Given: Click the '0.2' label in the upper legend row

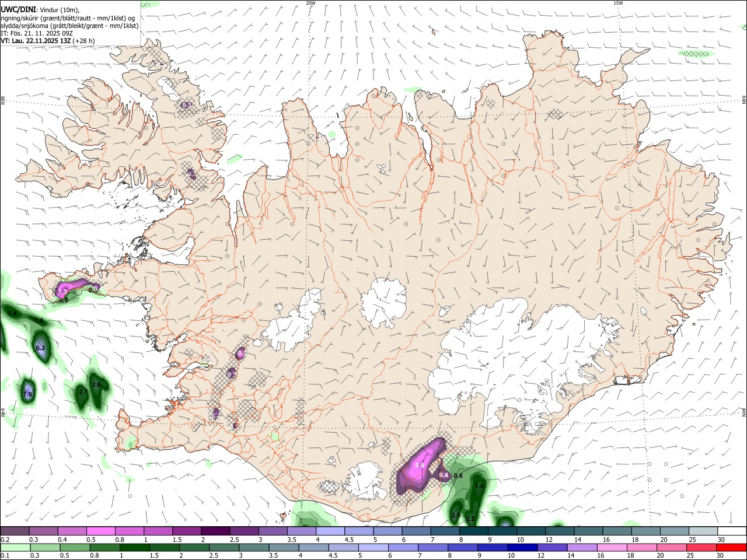Looking at the screenshot, I should tap(5, 540).
